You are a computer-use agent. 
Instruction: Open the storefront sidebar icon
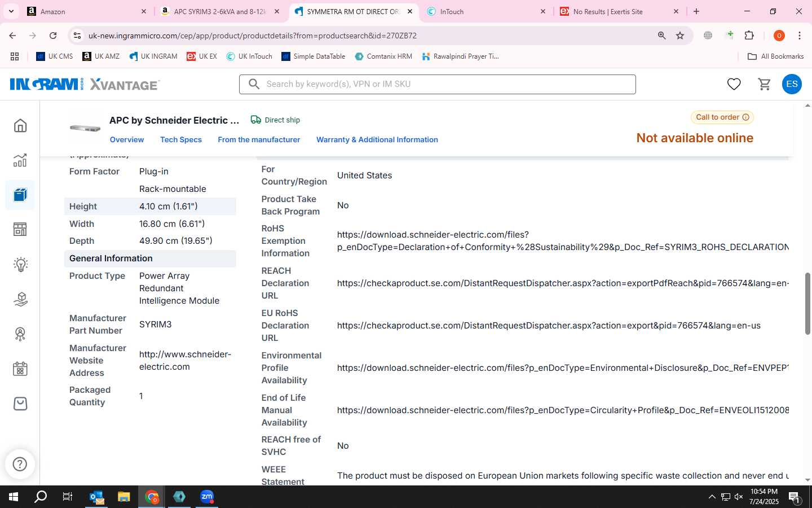(x=20, y=229)
